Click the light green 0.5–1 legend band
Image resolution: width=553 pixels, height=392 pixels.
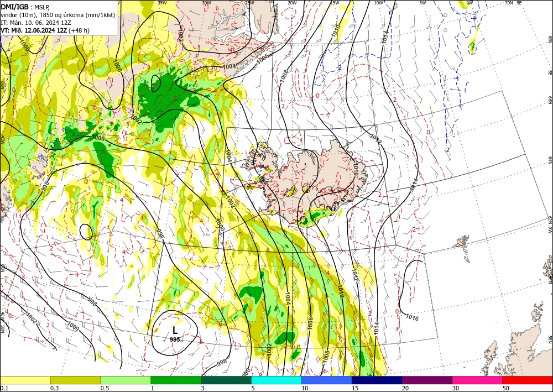pos(126,380)
